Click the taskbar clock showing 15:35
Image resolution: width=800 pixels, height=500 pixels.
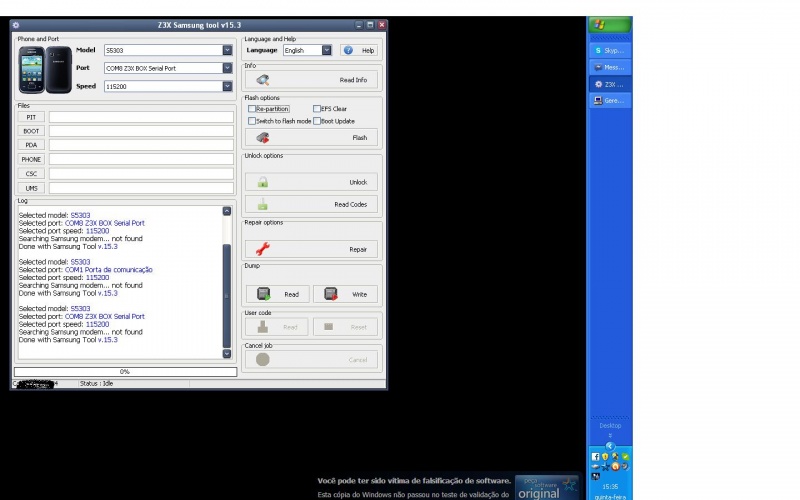(x=610, y=487)
